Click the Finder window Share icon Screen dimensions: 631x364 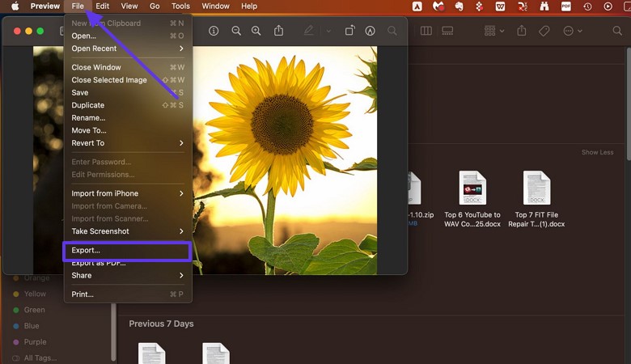pos(522,31)
